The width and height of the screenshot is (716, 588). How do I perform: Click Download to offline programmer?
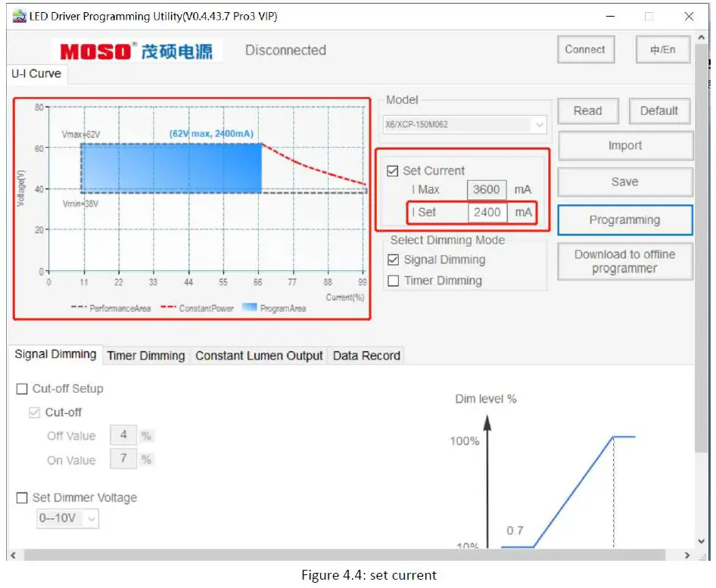pos(625,260)
